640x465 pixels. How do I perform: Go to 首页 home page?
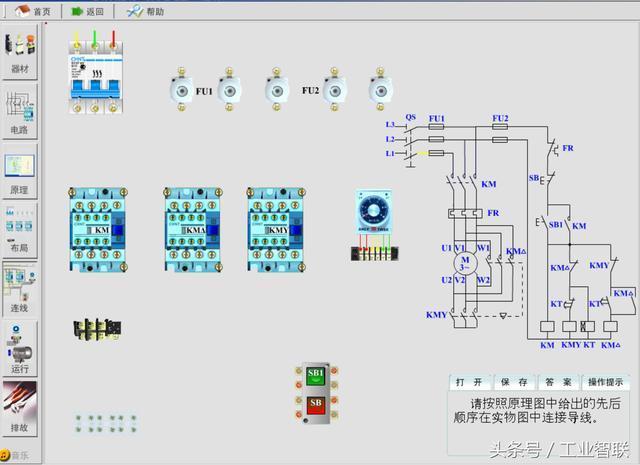tap(33, 11)
